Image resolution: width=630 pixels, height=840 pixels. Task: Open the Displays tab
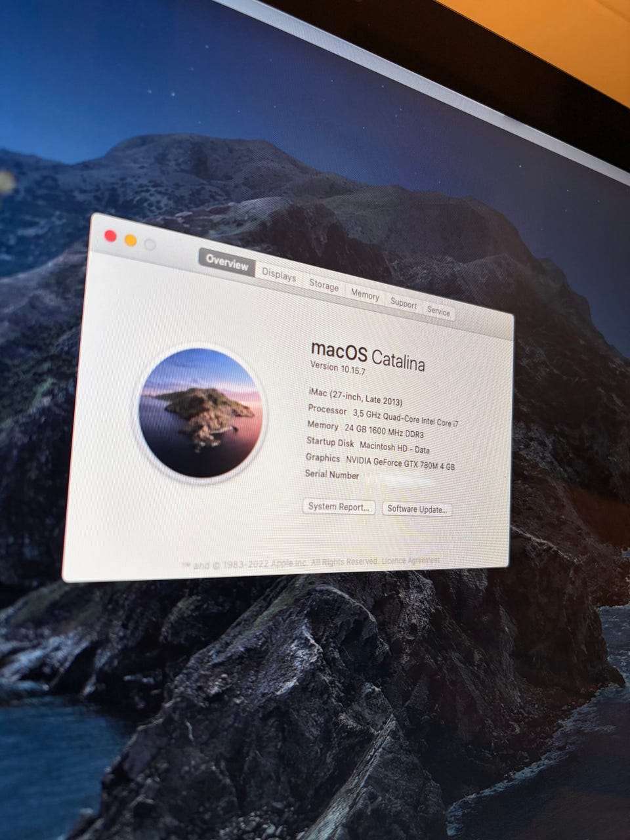tap(279, 275)
